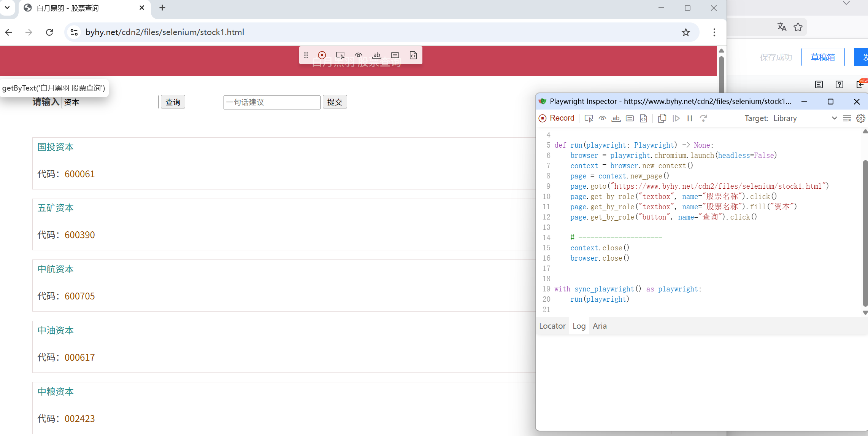This screenshot has width=868, height=436.
Task: Click Assert value icon in Inspector toolbar
Action: [630, 118]
